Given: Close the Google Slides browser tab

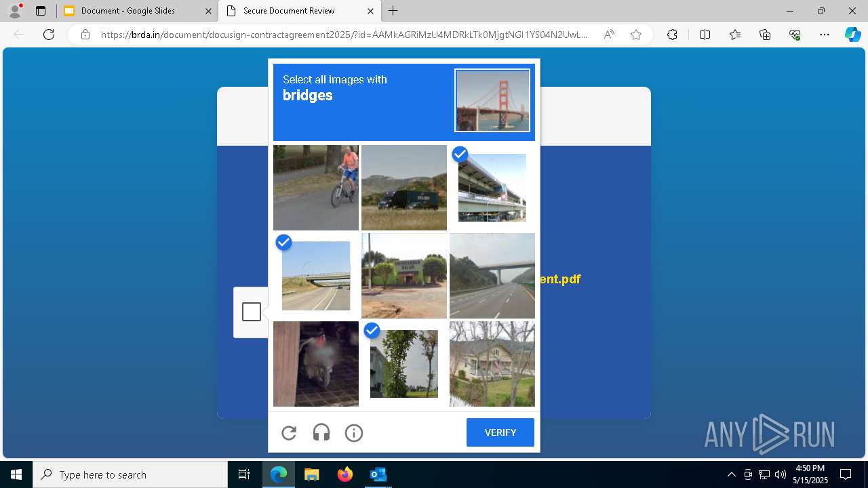Looking at the screenshot, I should (208, 11).
